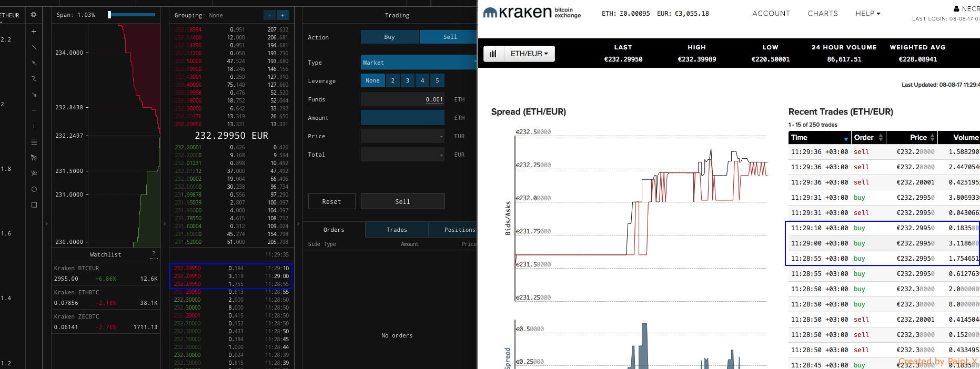Click bid price 231.52000 in order book
This screenshot has width=980, height=369.
coord(188,242)
